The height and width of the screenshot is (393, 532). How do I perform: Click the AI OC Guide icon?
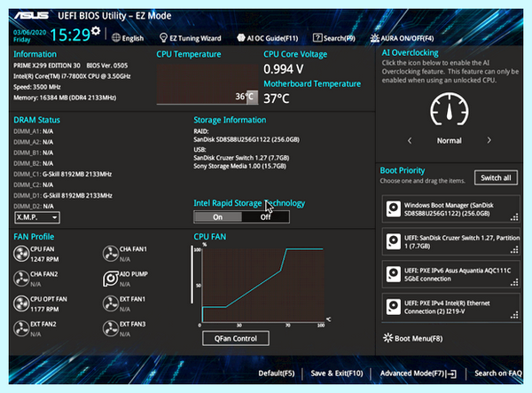[241, 37]
